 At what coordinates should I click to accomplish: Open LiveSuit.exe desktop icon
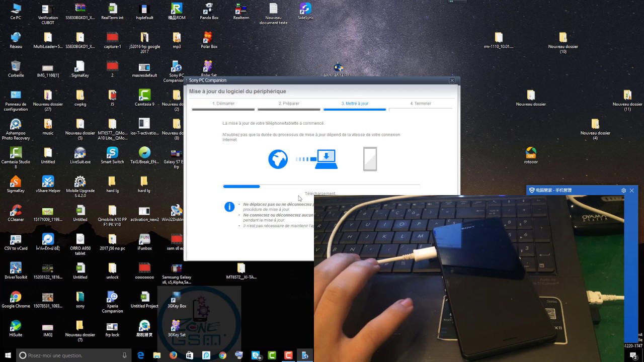click(x=80, y=155)
